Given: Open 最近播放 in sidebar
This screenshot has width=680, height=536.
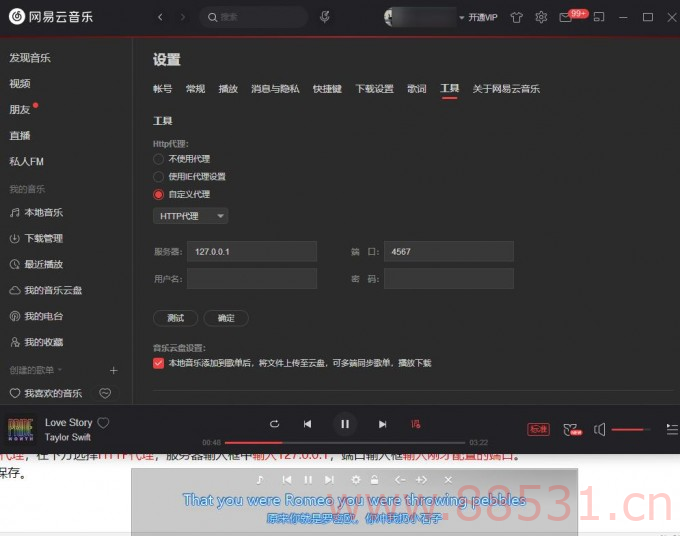Looking at the screenshot, I should (x=36, y=264).
